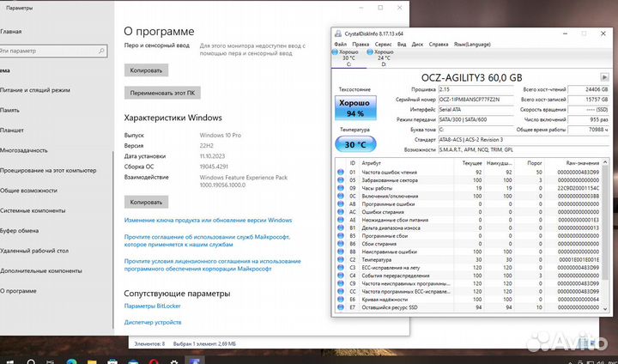Screen dimensions: 618x364
Task: Open the Диск menu
Action: tap(417, 44)
